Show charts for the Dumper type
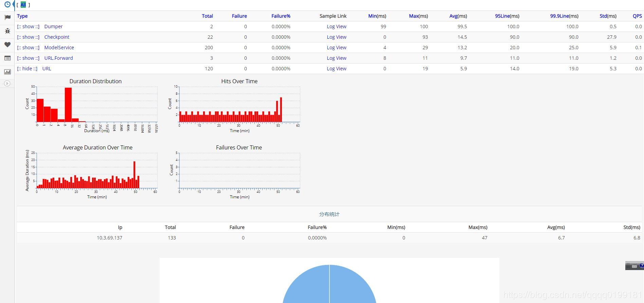This screenshot has width=644, height=303. (x=28, y=26)
